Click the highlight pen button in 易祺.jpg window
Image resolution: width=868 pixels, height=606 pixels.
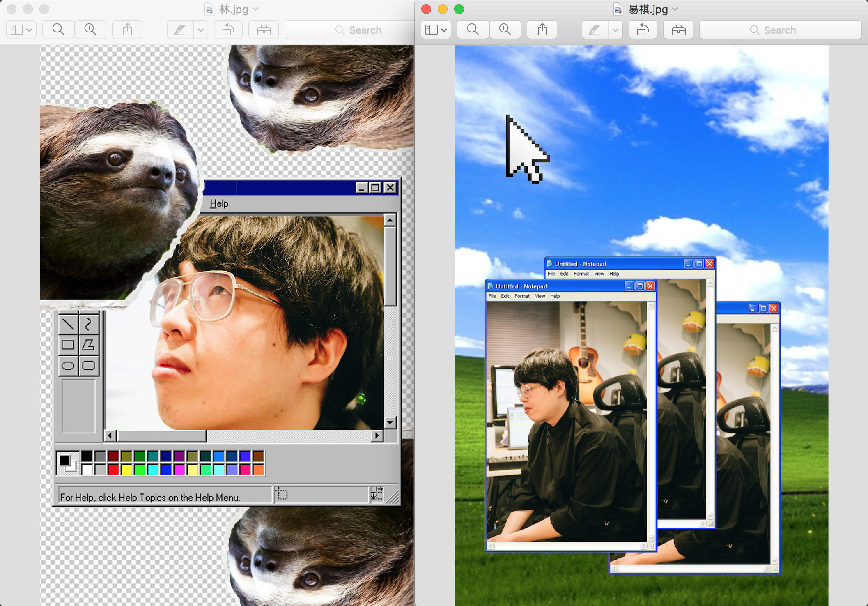coord(595,30)
